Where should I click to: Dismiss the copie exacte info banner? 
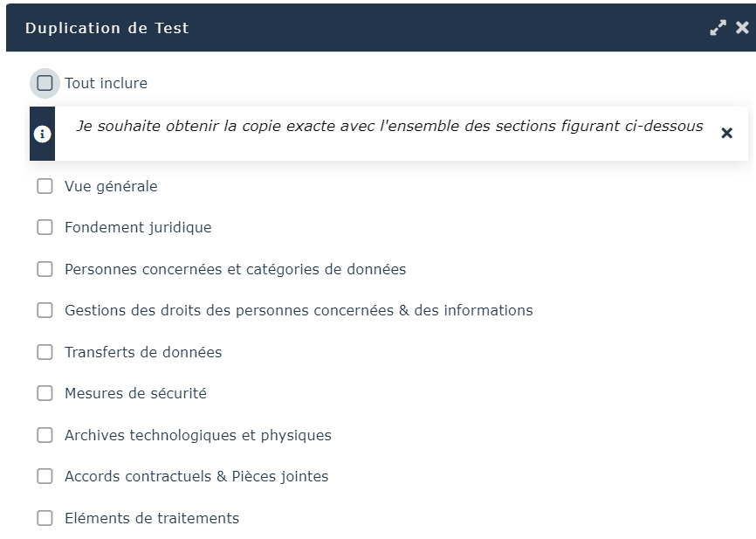click(x=726, y=133)
